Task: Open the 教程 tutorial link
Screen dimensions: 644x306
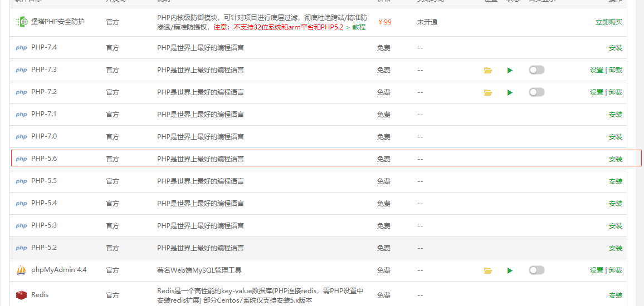Action: 359,27
